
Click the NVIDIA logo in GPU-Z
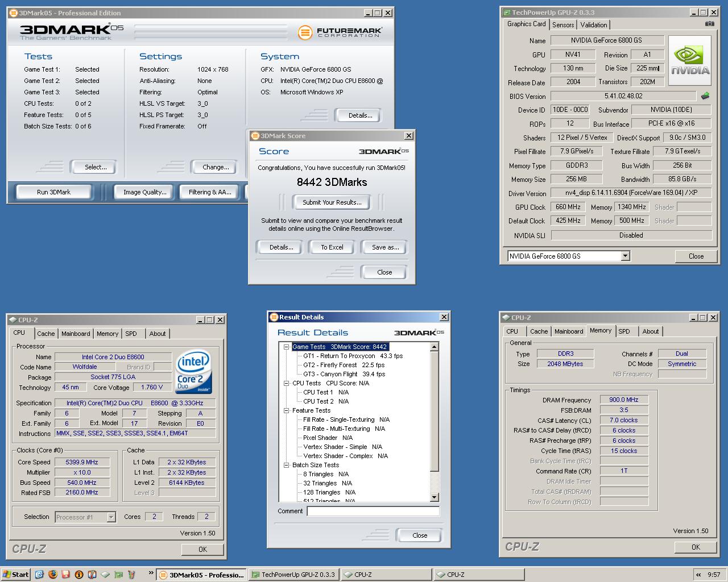[690, 61]
